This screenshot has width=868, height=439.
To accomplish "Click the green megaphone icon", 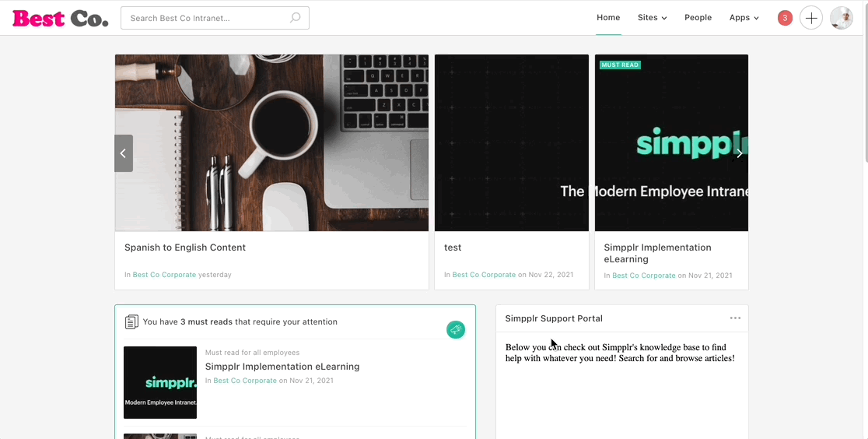I will coord(456,330).
